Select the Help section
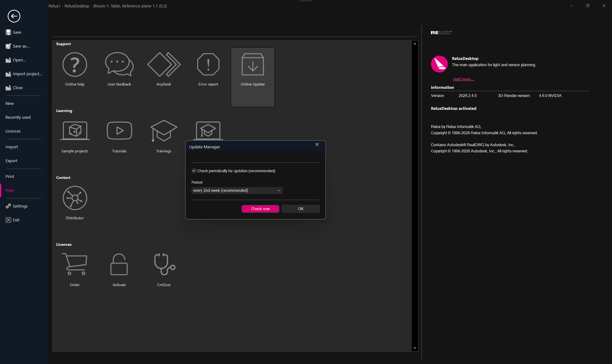The image size is (612, 364). pos(10,190)
